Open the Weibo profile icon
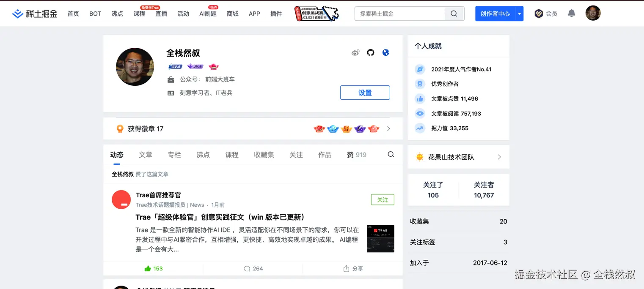644x289 pixels. tap(355, 53)
